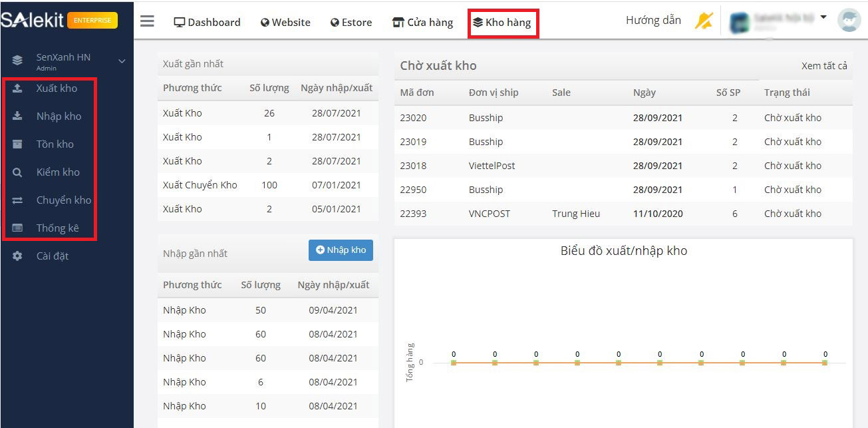Open the user account dropdown arrow

[x=823, y=17]
